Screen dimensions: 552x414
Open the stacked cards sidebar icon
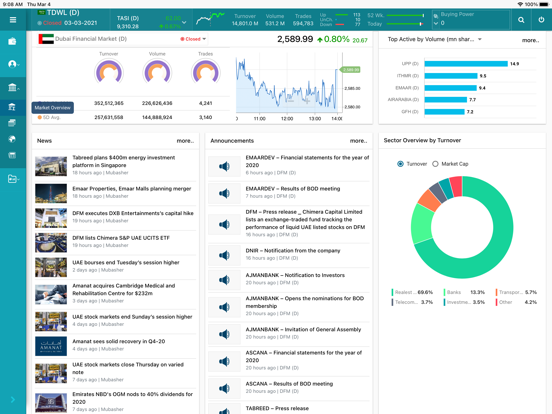tap(12, 123)
